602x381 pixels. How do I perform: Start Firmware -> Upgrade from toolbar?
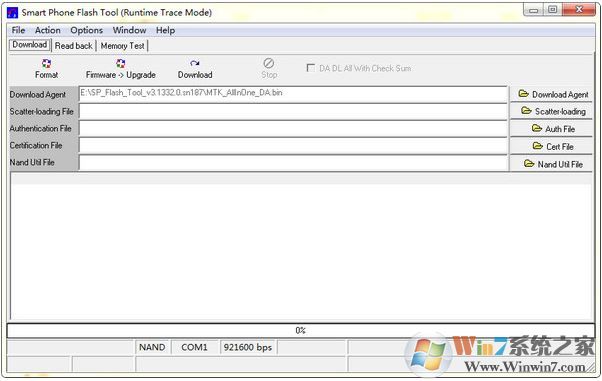click(121, 69)
